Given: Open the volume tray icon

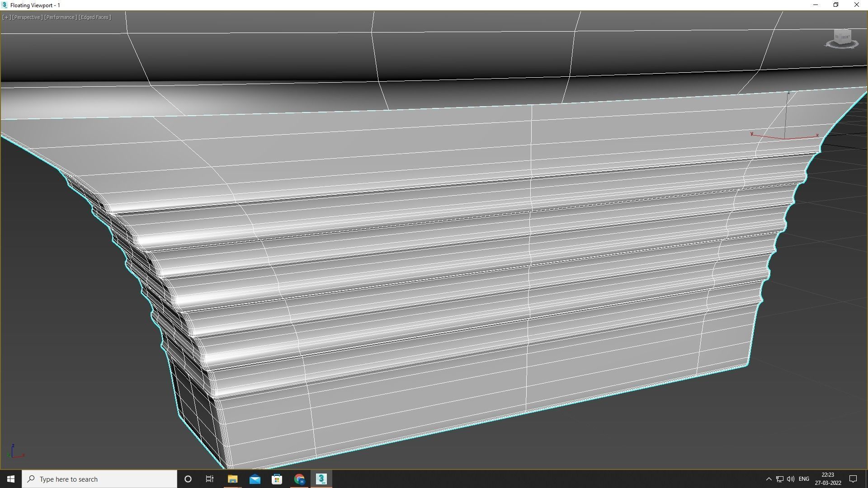Looking at the screenshot, I should (x=791, y=479).
